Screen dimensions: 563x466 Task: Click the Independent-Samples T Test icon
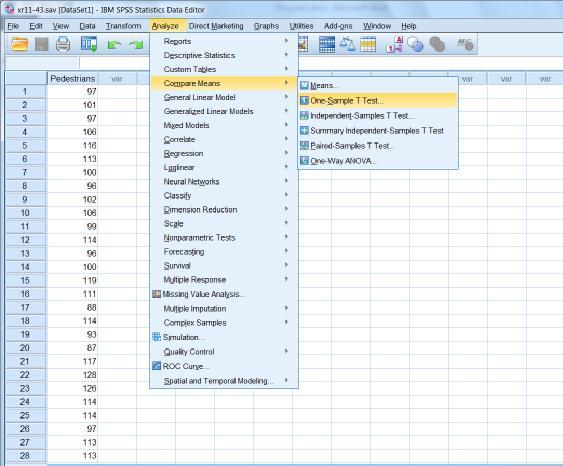(x=304, y=116)
